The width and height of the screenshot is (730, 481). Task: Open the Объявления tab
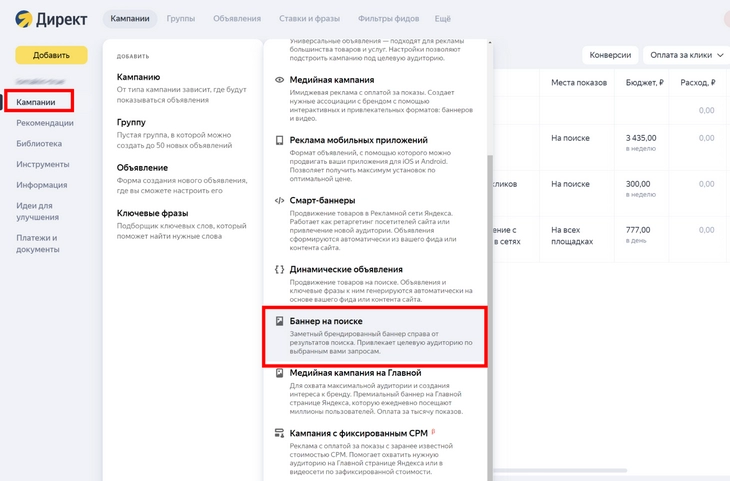pyautogui.click(x=237, y=19)
